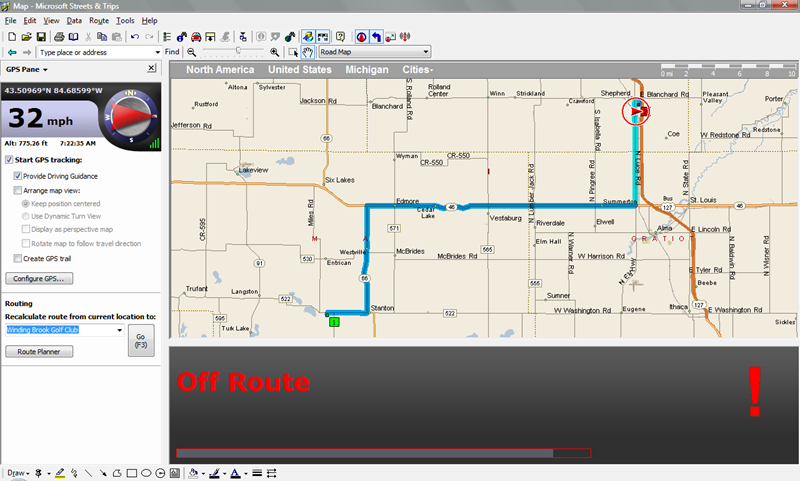
Task: Open the Road Map style dropdown
Action: coord(426,52)
